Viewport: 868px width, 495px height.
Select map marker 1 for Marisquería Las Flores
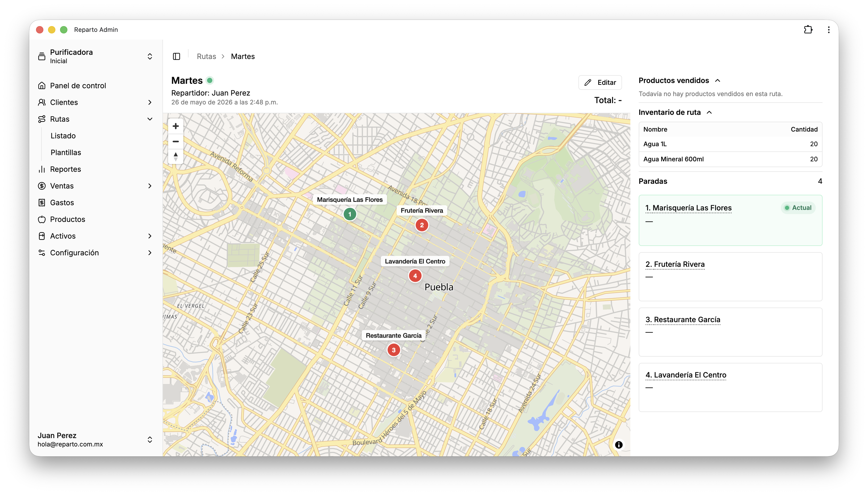(x=349, y=214)
